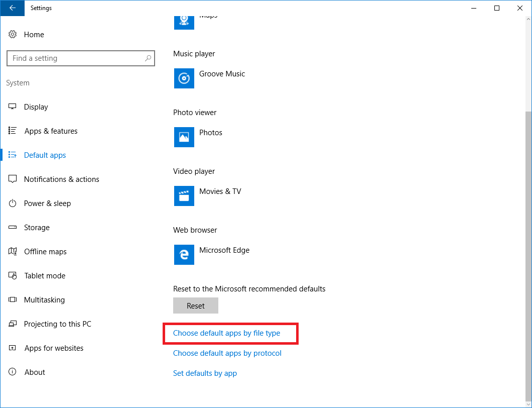The height and width of the screenshot is (408, 532).
Task: Click "Reset to the Microsoft recommended defaults" text
Action: (249, 289)
